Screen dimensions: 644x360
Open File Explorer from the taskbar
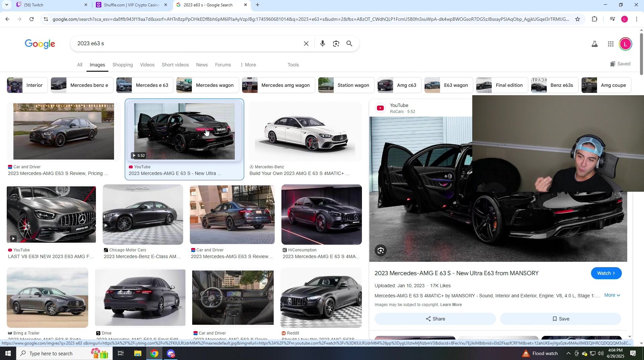point(138,353)
